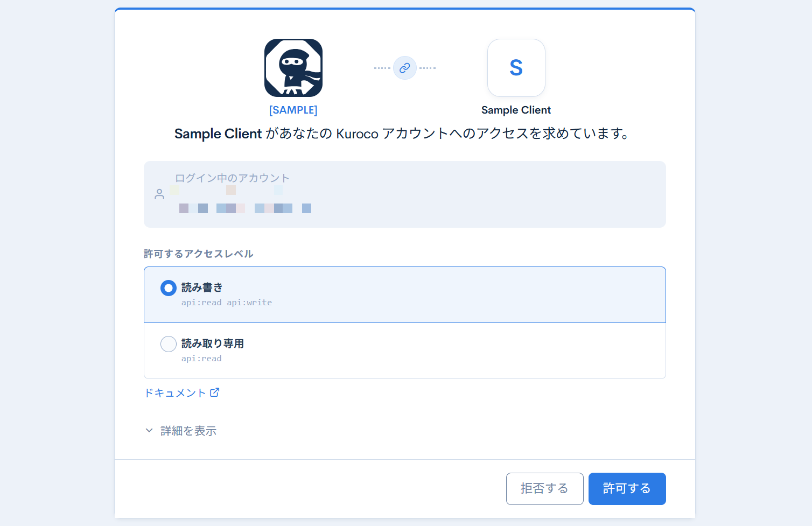Click the 拒否する button

point(544,489)
